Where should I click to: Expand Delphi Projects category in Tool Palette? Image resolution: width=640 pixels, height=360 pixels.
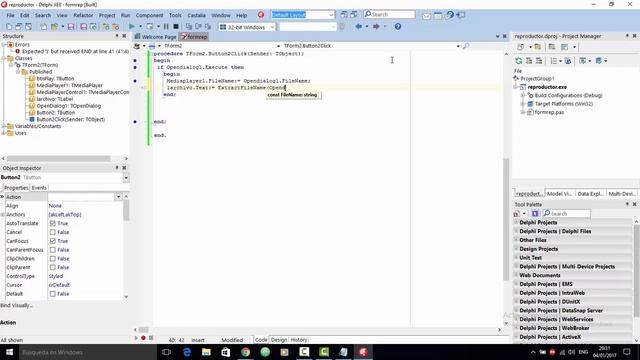(516, 222)
